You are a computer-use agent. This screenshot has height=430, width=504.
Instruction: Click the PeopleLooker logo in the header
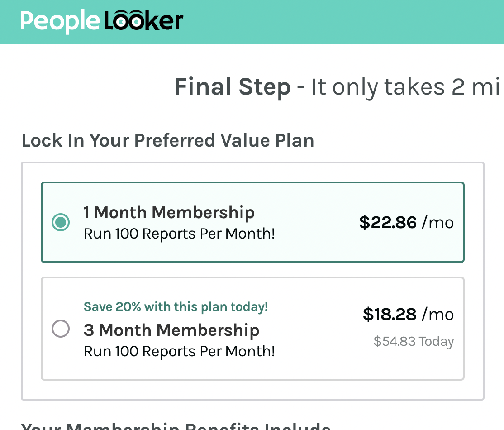click(102, 21)
